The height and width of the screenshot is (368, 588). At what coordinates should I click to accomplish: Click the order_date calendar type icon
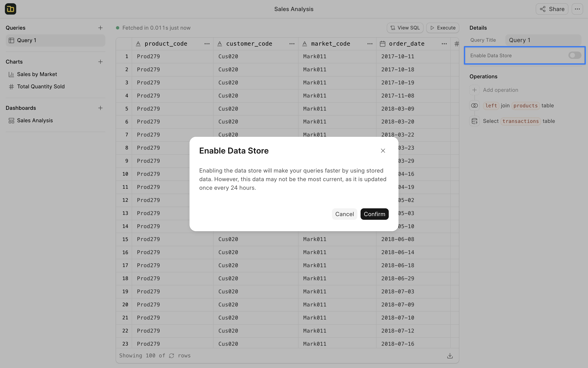pyautogui.click(x=382, y=44)
